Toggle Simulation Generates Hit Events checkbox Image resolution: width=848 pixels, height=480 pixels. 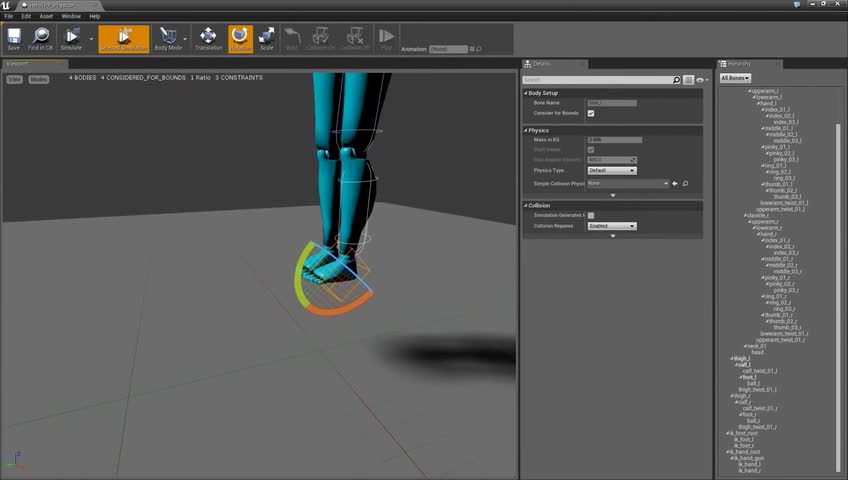591,215
